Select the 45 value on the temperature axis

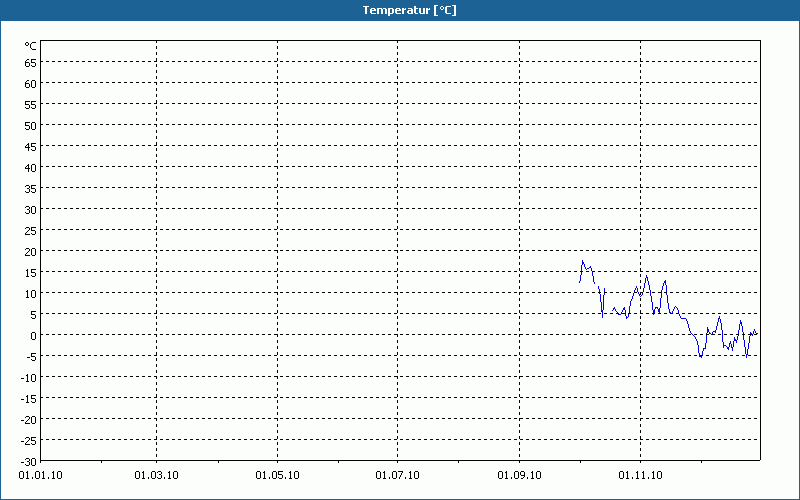(x=31, y=147)
